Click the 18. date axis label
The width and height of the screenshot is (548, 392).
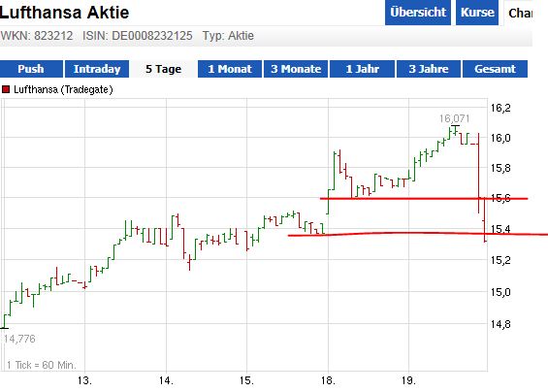point(328,380)
